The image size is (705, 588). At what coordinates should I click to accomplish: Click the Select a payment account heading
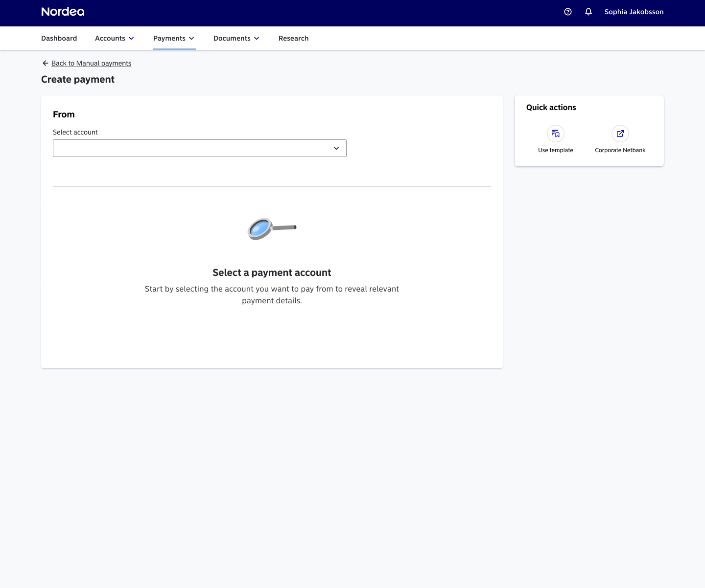click(x=272, y=272)
